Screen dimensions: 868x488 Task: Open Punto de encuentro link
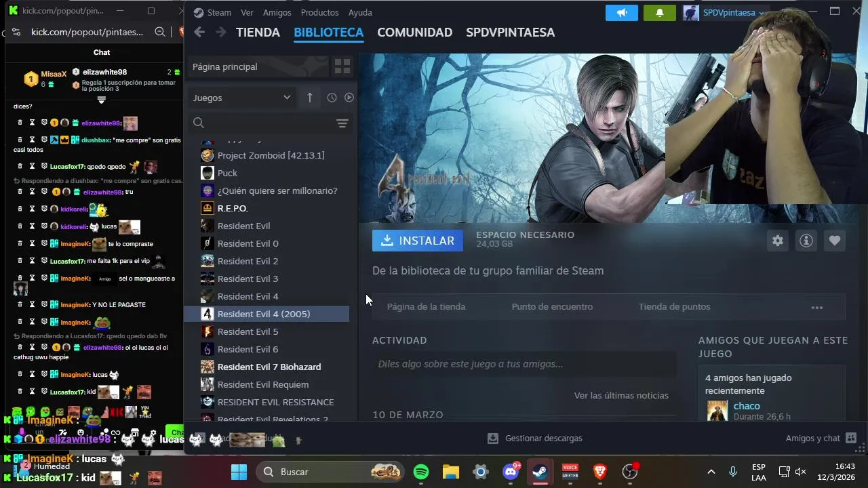pos(552,307)
